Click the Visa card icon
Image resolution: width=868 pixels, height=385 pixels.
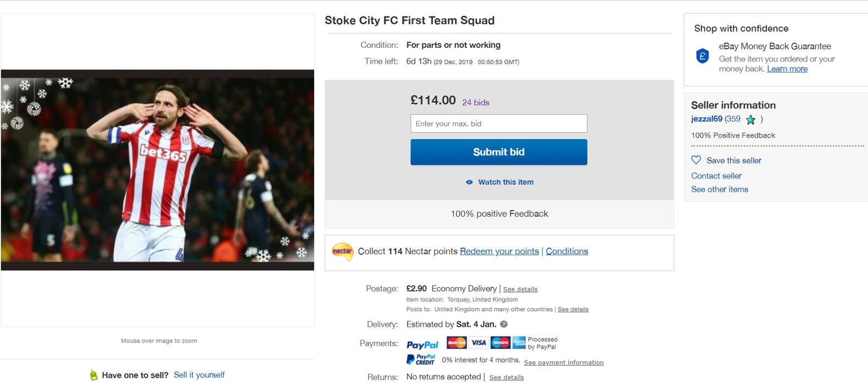[479, 343]
